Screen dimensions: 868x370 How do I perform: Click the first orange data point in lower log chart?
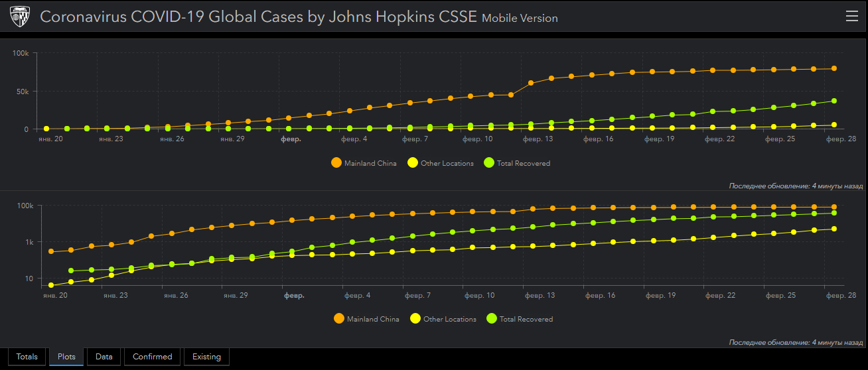click(51, 251)
